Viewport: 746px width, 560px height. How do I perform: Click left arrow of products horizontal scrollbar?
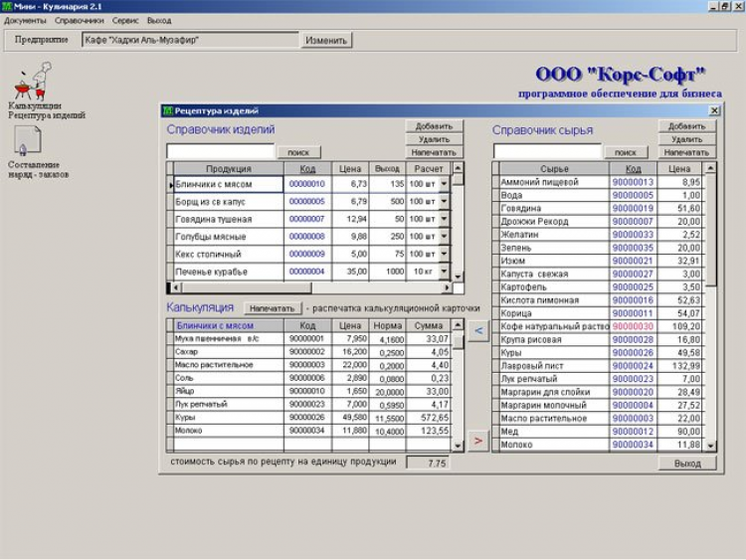(176, 287)
